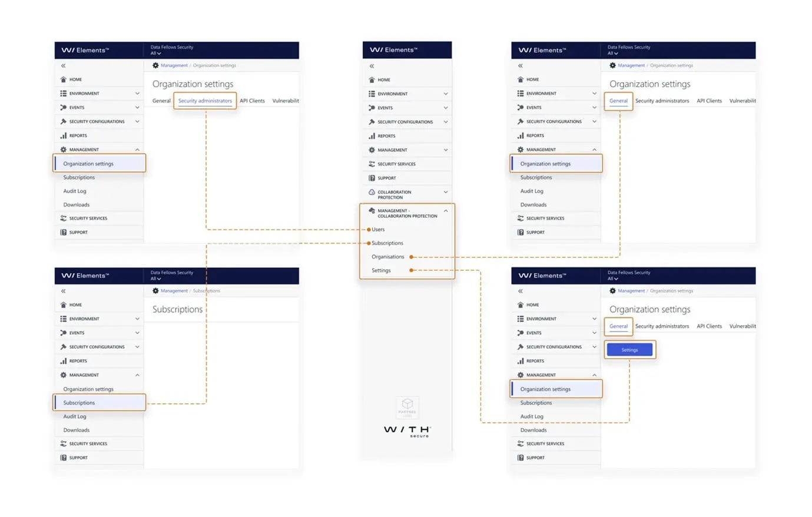Image resolution: width=812 pixels, height=517 pixels.
Task: Open the All dropdown in top-left panel header
Action: 155,54
